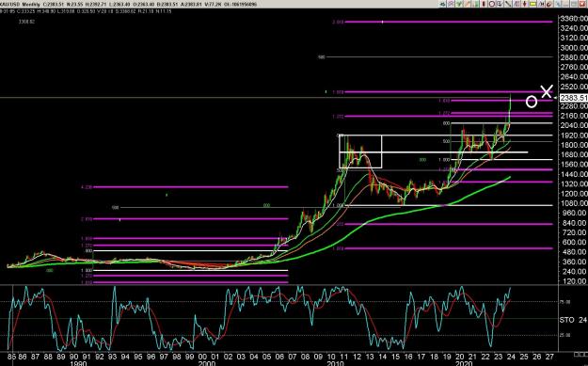The height and width of the screenshot is (366, 588).
Task: Click the 2520.00 price axis label
Action: click(x=573, y=87)
